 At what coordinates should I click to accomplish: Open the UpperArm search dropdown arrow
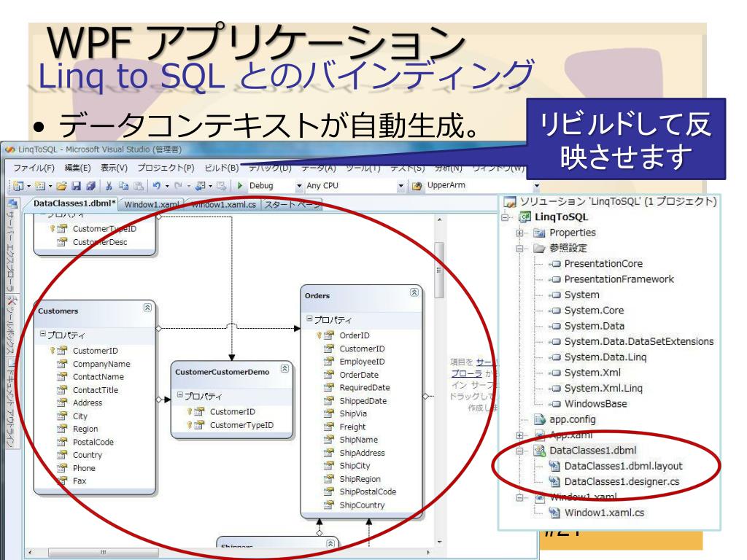(x=537, y=186)
